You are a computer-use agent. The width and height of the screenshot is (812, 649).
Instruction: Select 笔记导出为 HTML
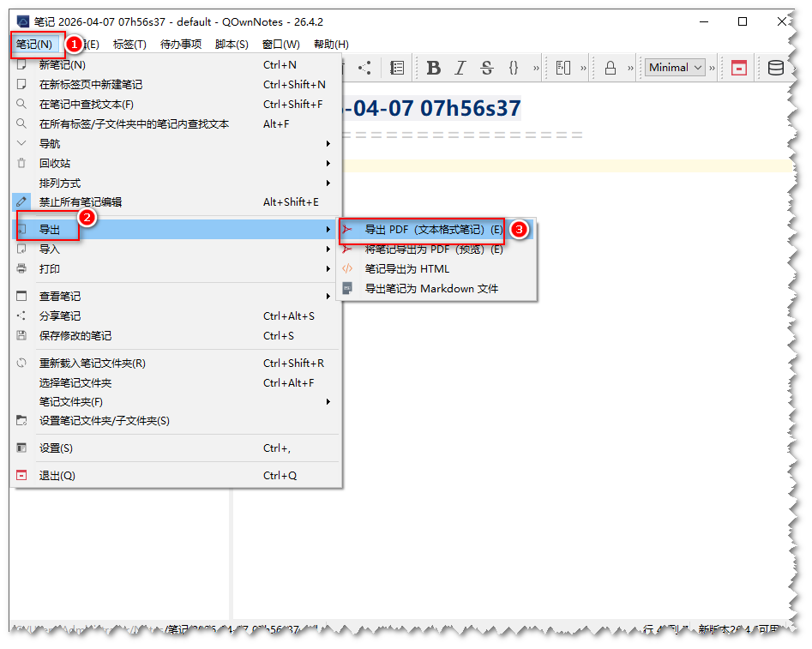pyautogui.click(x=436, y=269)
